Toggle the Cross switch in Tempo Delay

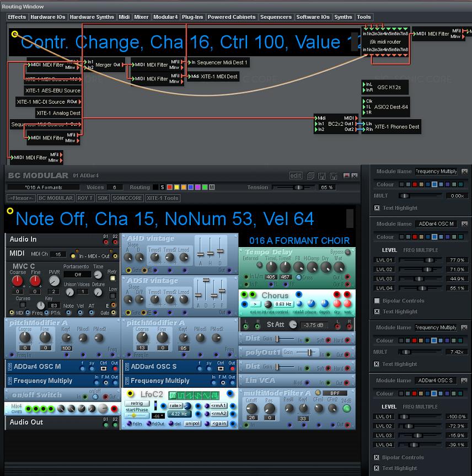tap(299, 277)
